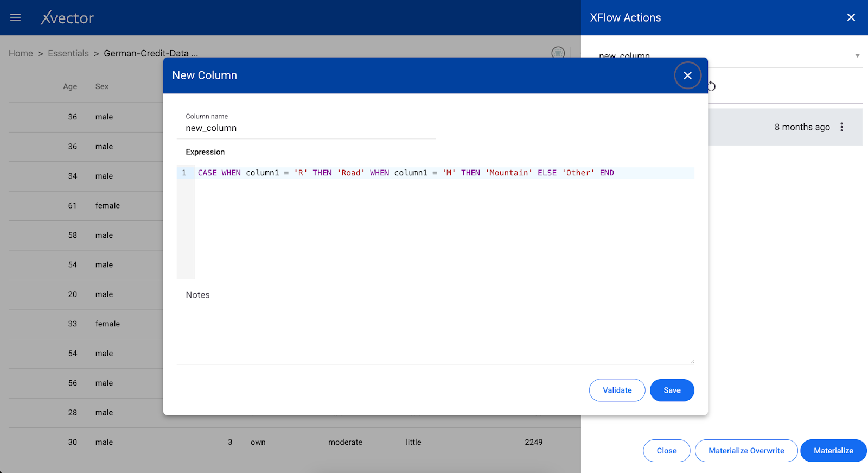Navigate to Essentials in the breadcrumb
This screenshot has height=473, width=868.
(68, 53)
